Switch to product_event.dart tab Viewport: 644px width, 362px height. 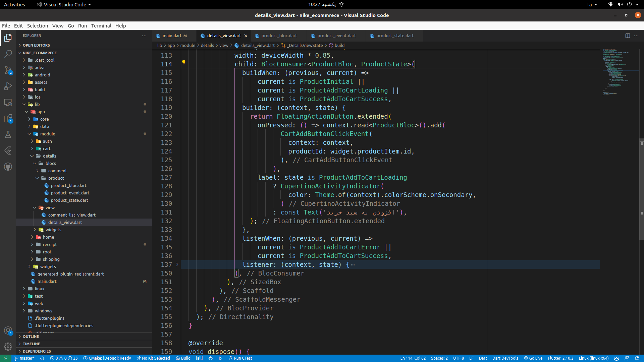(336, 36)
